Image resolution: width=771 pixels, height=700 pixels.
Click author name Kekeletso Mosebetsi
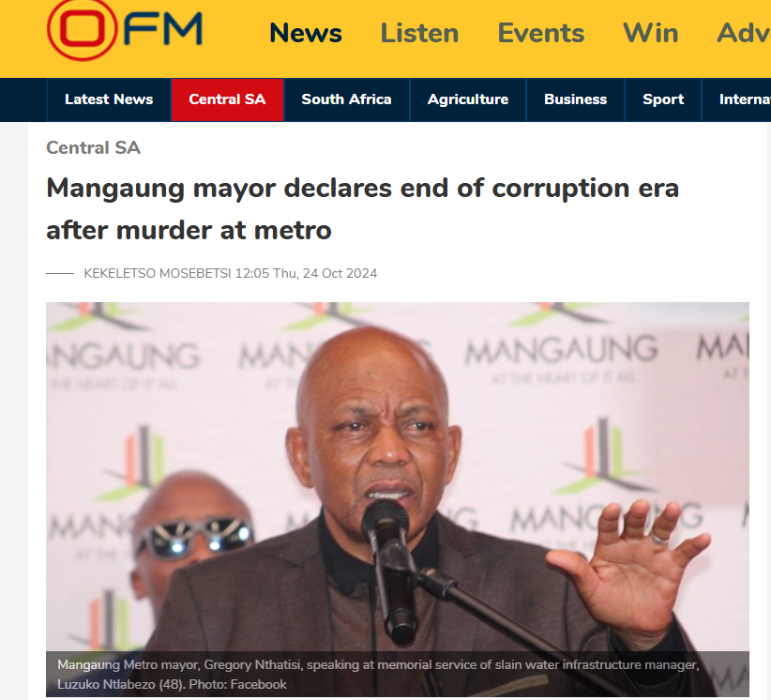pos(158,273)
